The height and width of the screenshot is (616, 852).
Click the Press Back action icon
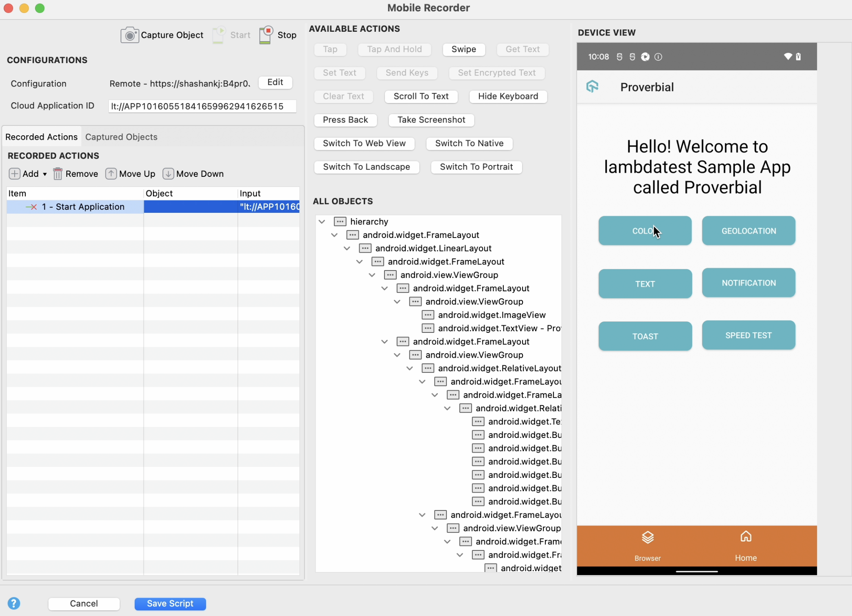point(346,120)
